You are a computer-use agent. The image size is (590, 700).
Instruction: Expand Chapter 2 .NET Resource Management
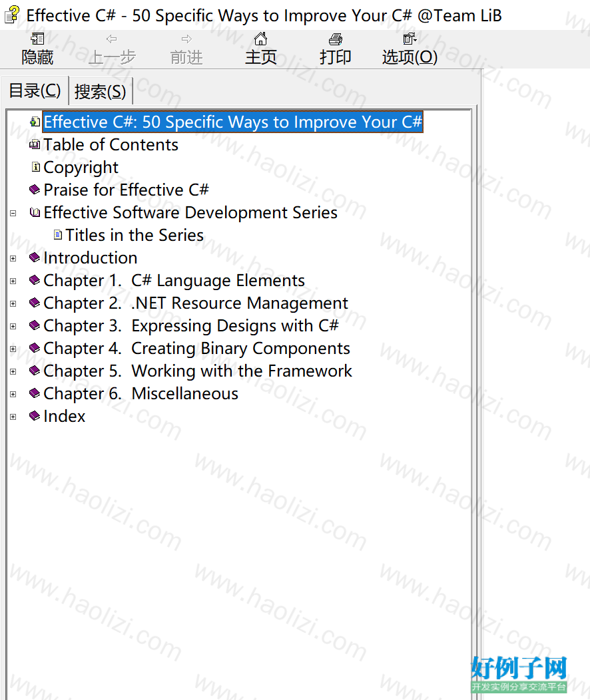13,303
